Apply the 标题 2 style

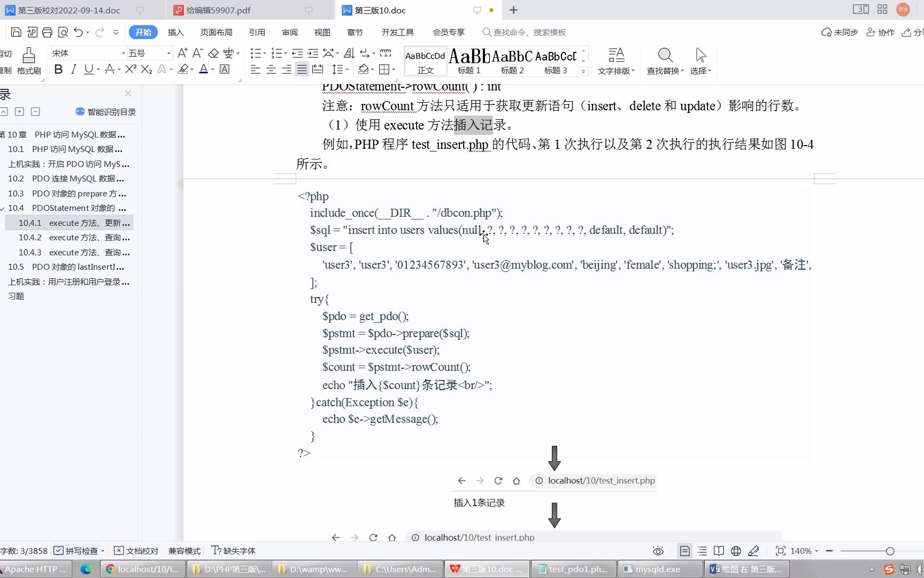(x=512, y=62)
